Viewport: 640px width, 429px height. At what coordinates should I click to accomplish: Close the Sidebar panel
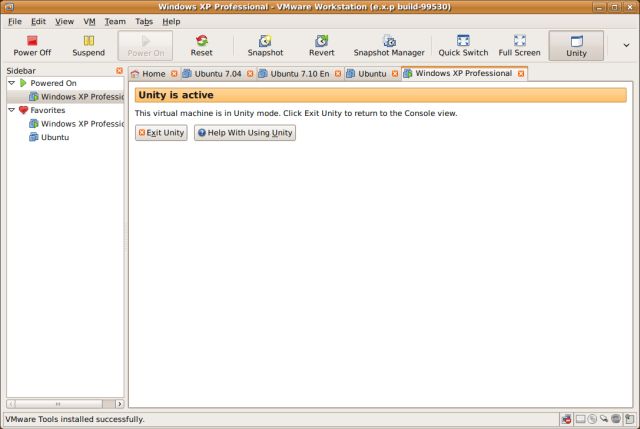[119, 71]
